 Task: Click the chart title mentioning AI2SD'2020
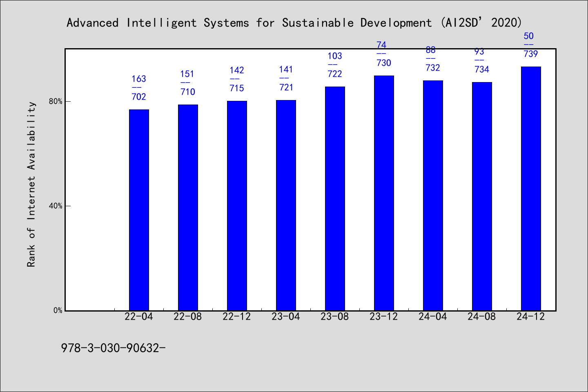click(x=294, y=22)
